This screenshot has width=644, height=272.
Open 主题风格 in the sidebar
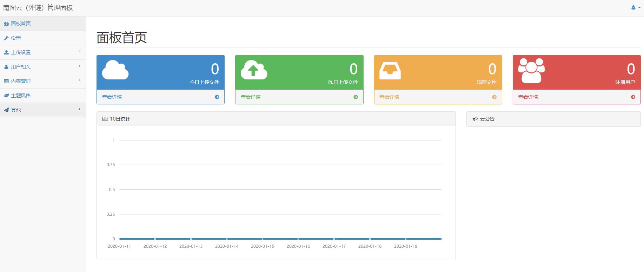click(x=21, y=96)
